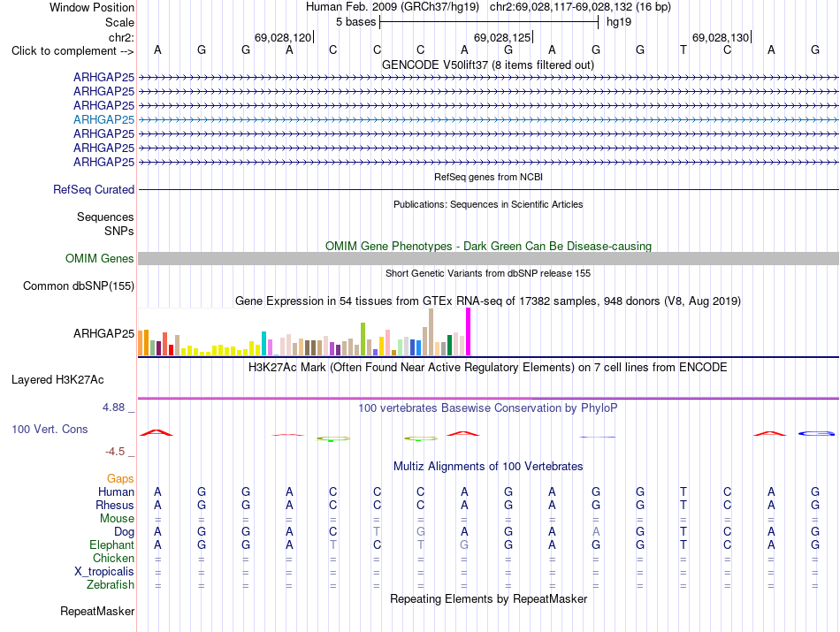Click the 'Click to complement -->' label
This screenshot has width=840, height=632.
coord(73,51)
